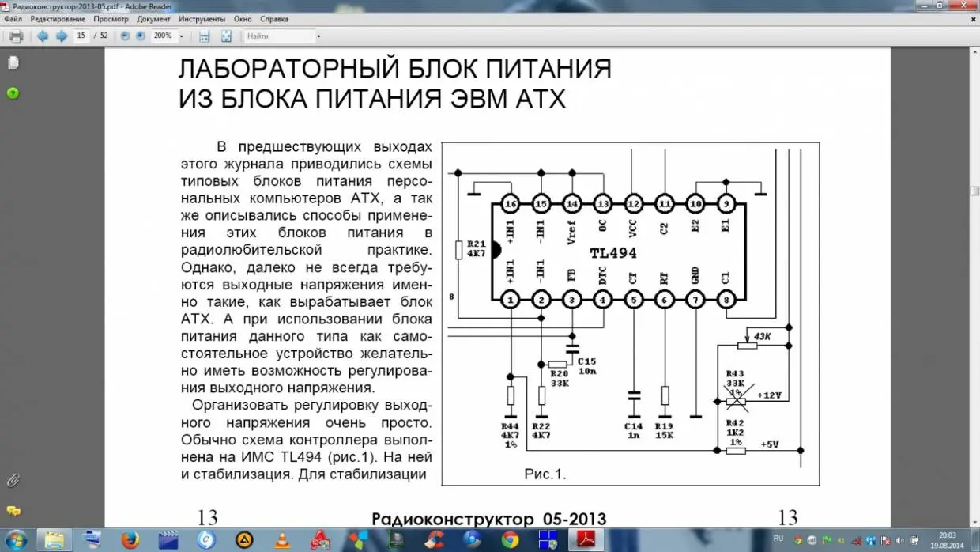Click the page number field showing 15
The height and width of the screenshot is (552, 980).
81,36
